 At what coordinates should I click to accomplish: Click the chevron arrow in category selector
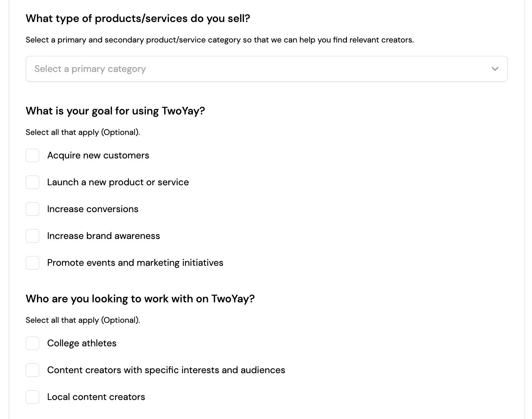[x=495, y=69]
